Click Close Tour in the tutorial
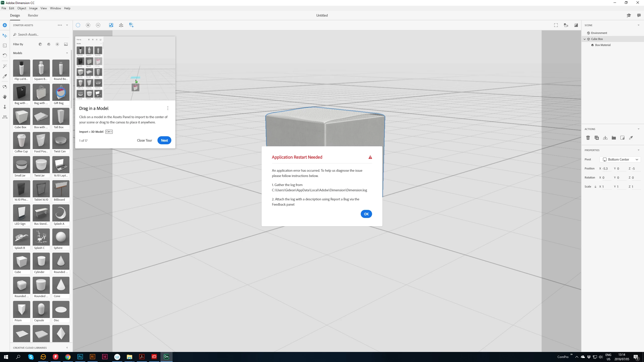 (x=144, y=140)
